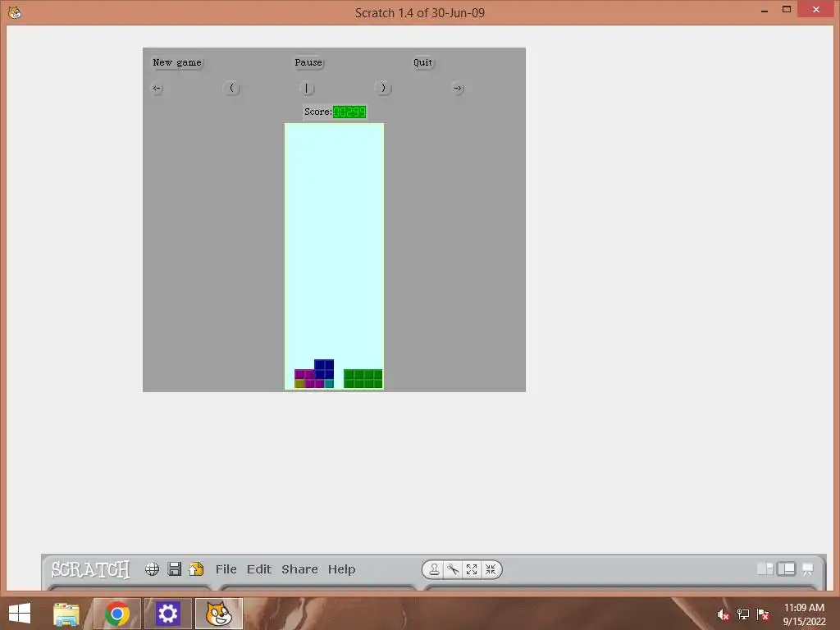Select the grow sprite tool
Image resolution: width=840 pixels, height=630 pixels.
(472, 569)
